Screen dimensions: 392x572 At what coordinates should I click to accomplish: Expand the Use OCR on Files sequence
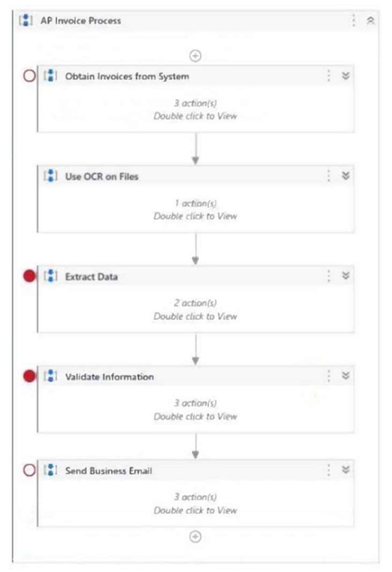tap(346, 176)
